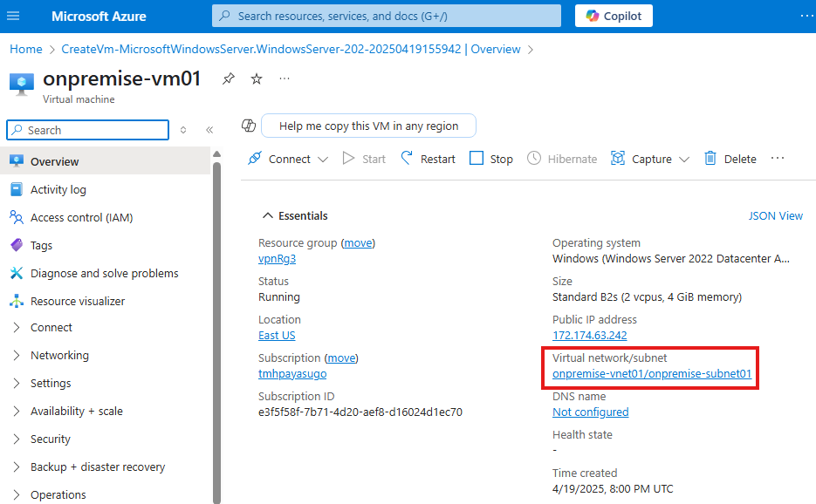Open JSON View link
The height and width of the screenshot is (504, 816).
click(x=775, y=216)
